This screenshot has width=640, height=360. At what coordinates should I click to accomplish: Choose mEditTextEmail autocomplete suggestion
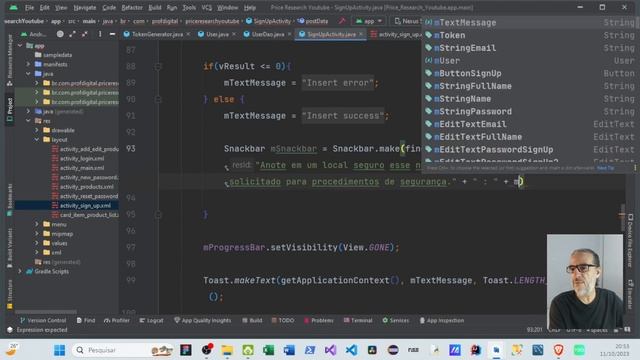tap(530, 124)
